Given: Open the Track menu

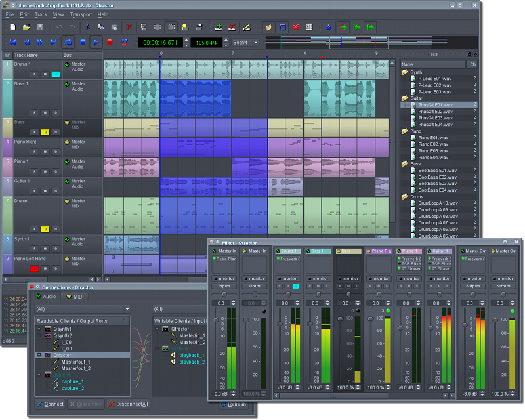Looking at the screenshot, I should click(x=41, y=14).
